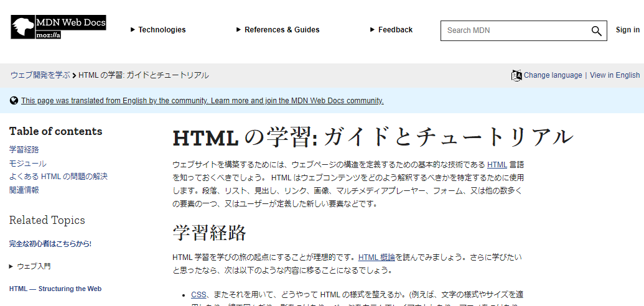Open HTML — Structuring the Web sidebar link
Screen dimensions: 644x306
click(55, 289)
